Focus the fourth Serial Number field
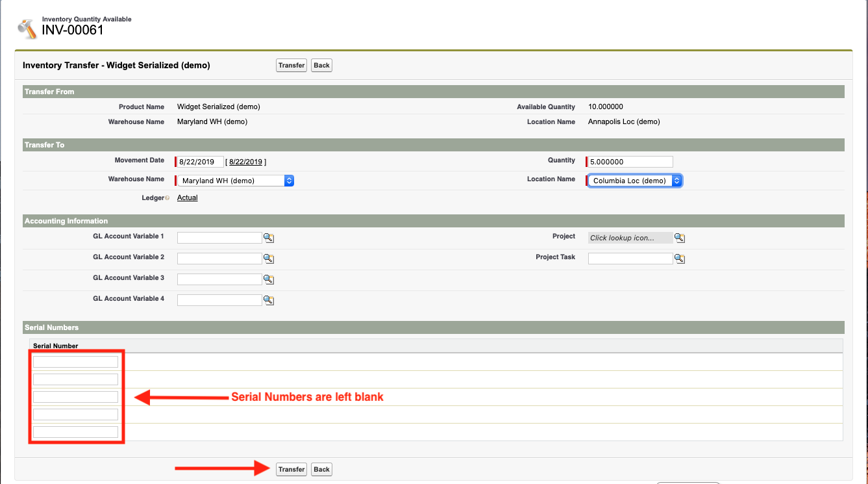The height and width of the screenshot is (484, 868). click(x=75, y=414)
